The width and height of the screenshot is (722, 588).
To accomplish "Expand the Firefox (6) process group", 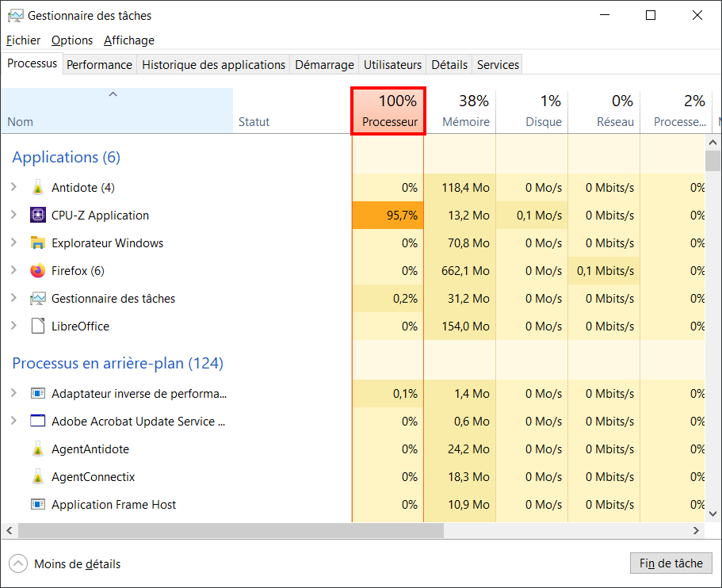I will (13, 269).
